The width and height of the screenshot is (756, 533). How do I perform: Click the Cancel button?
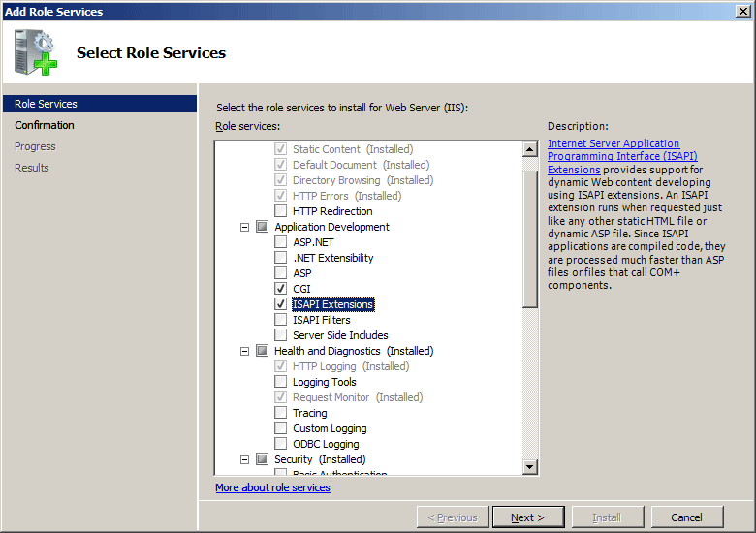pos(687,517)
